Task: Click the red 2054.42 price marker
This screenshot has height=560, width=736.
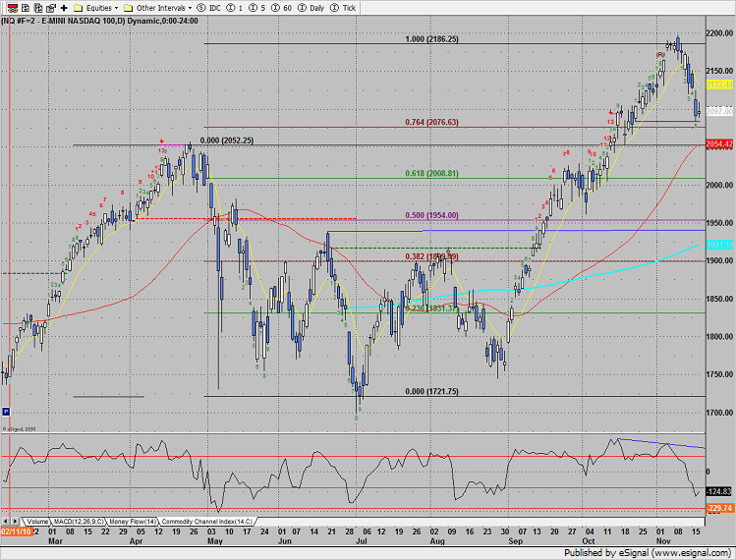Action: tap(719, 144)
